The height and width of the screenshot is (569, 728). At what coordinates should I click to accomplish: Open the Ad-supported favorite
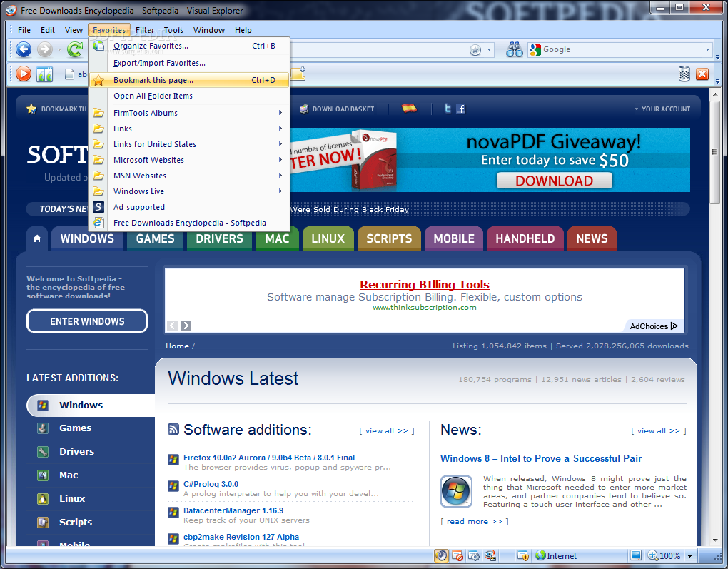tap(189, 207)
